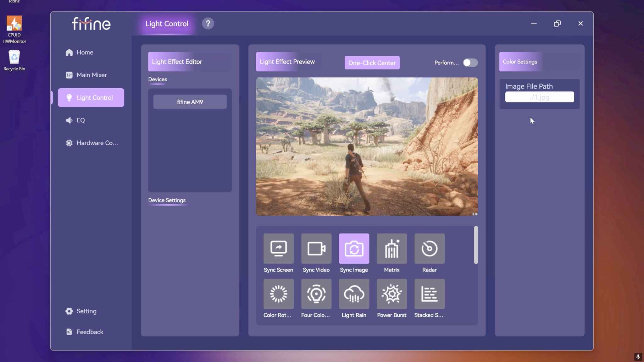Screen dimensions: 644x362
Task: Pick the Stacked effect icon
Action: click(429, 293)
